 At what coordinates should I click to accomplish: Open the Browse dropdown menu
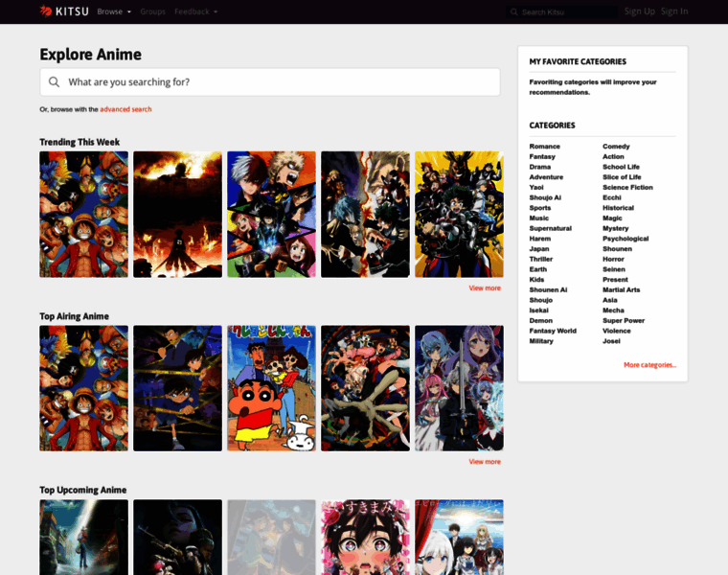[114, 11]
